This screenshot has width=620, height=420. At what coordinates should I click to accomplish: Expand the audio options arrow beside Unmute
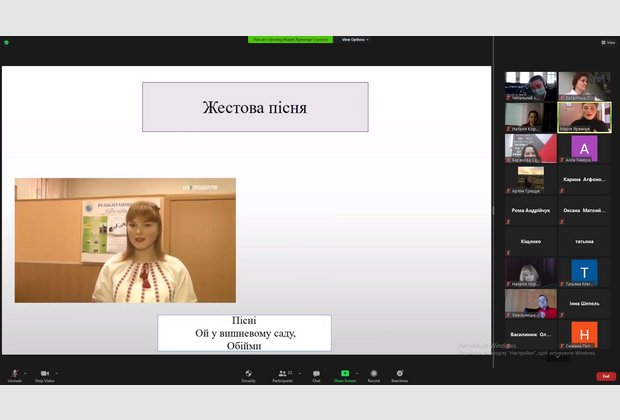coord(26,373)
